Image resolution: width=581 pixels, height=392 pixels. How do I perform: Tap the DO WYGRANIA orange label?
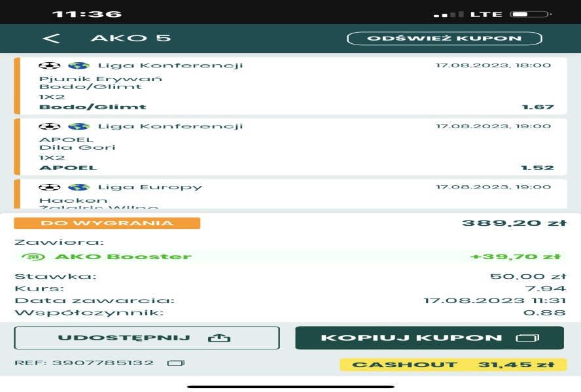107,223
